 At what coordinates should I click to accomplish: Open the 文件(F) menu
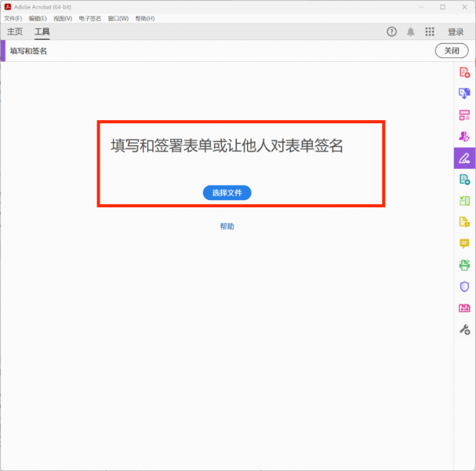(13, 19)
